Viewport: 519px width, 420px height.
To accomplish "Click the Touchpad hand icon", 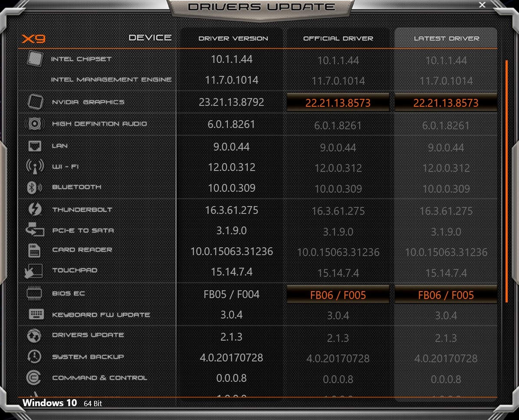I will click(x=34, y=271).
